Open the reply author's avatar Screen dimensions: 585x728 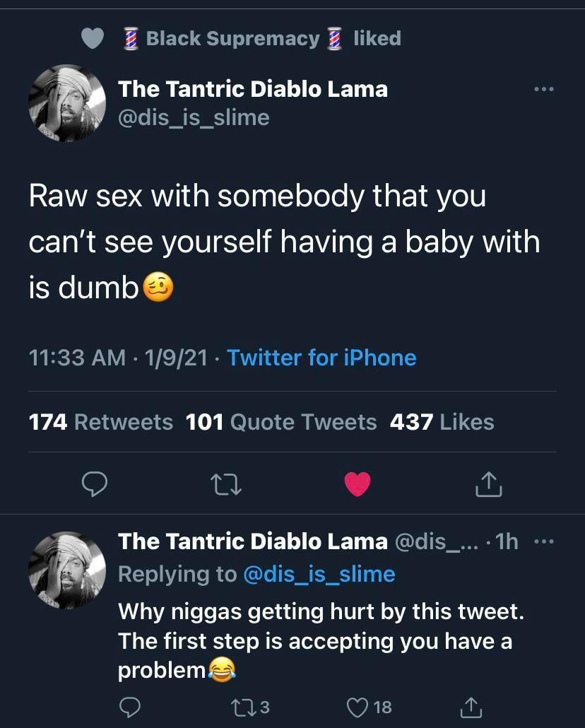click(67, 570)
